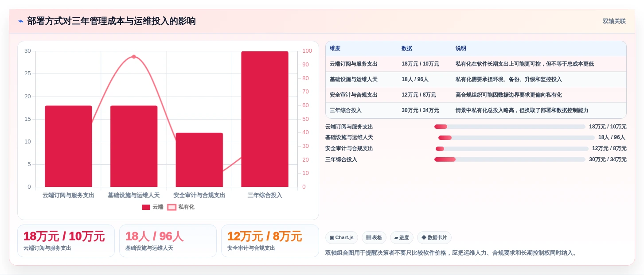This screenshot has width=644, height=275.
Task: Select the 表格 tag chip
Action: click(374, 238)
